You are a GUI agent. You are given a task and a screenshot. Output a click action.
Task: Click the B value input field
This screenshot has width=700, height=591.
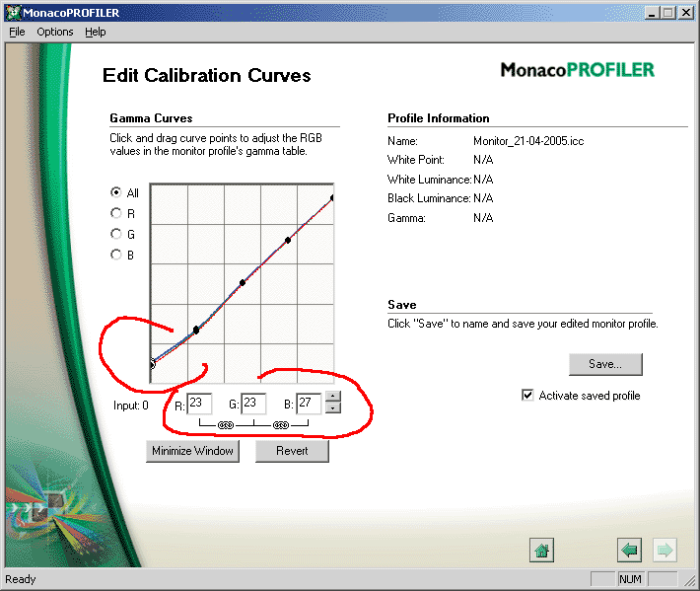pos(309,404)
